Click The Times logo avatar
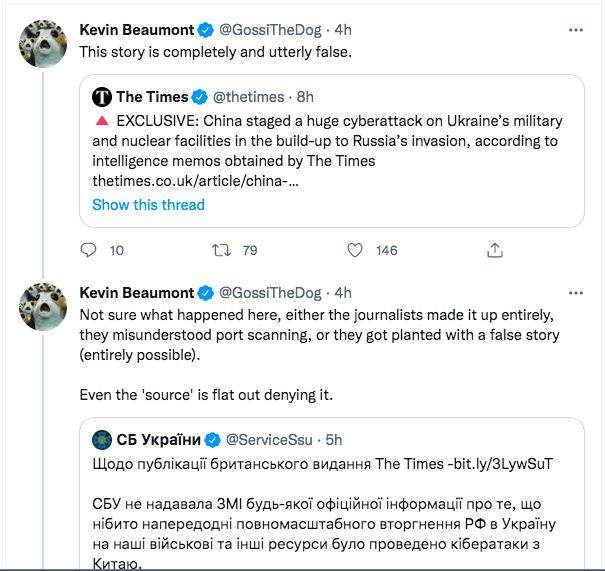The width and height of the screenshot is (605, 571). [x=102, y=97]
